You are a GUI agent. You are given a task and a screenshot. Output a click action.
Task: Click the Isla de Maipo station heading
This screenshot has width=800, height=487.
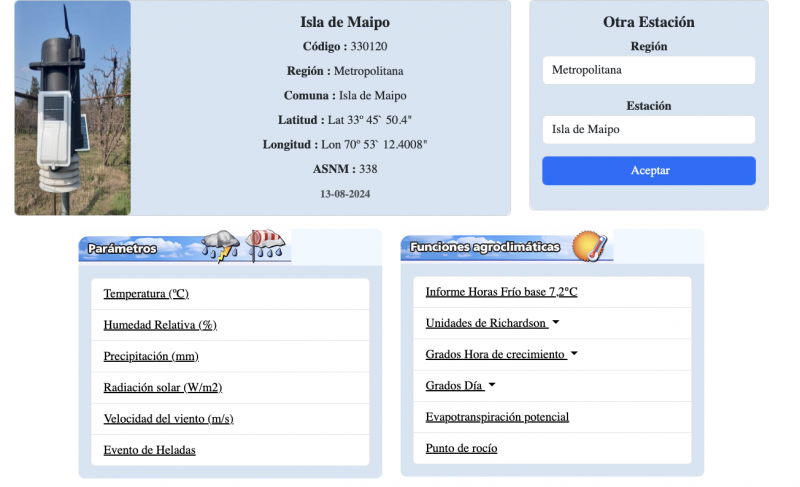pos(345,22)
